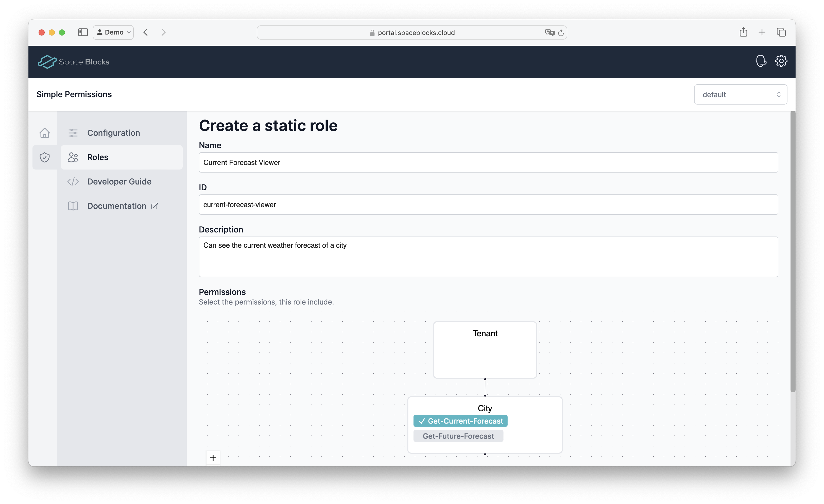This screenshot has width=824, height=504.
Task: Deselect Get-Current-Forecast permission
Action: (x=460, y=421)
